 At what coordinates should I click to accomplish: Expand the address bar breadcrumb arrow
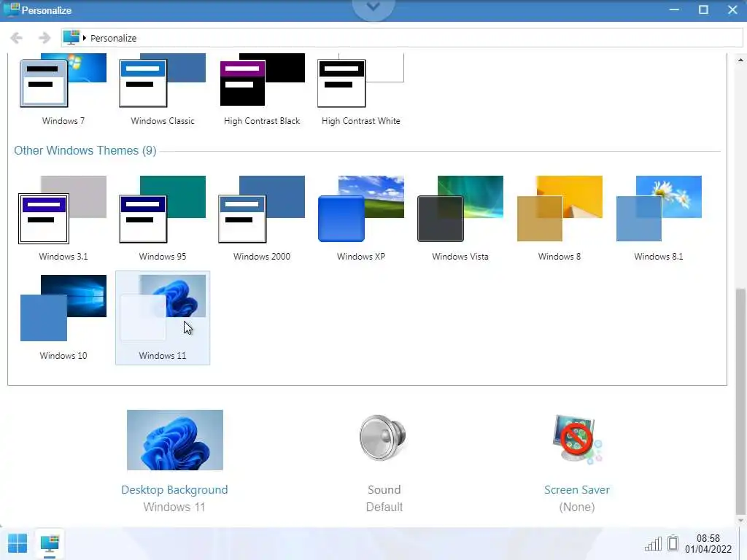(x=85, y=38)
